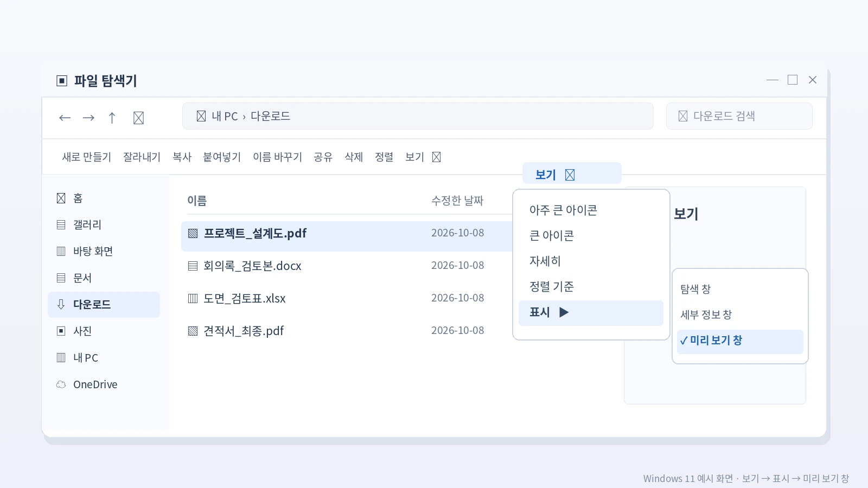Click the 갤러리 icon in the sidebar

61,225
